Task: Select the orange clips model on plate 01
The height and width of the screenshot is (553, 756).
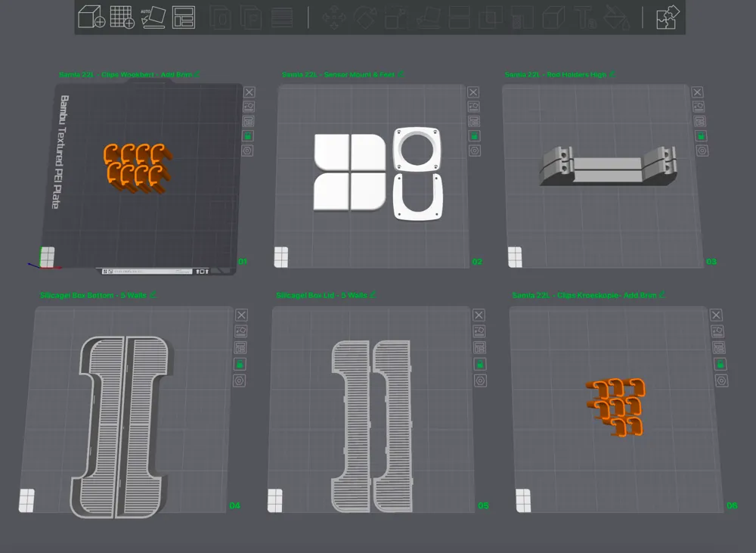Action: [x=138, y=167]
